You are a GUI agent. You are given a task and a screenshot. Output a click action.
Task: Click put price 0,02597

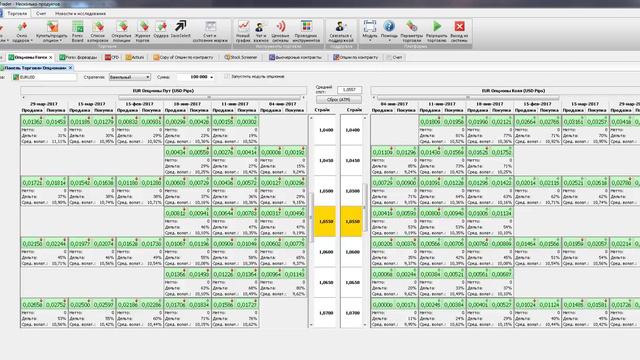click(104, 305)
